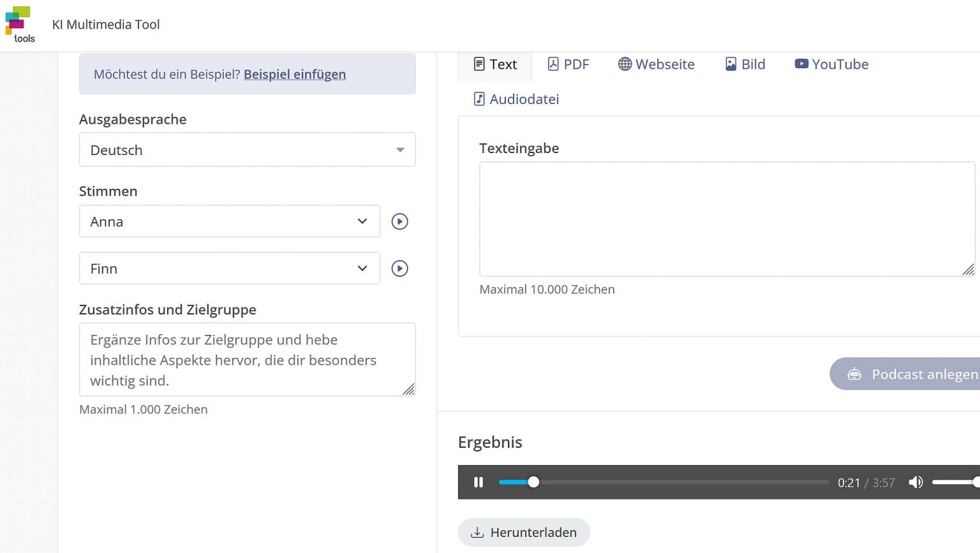Screen dimensions: 980x553
Task: Click the audio progress seek bar
Action: point(664,482)
